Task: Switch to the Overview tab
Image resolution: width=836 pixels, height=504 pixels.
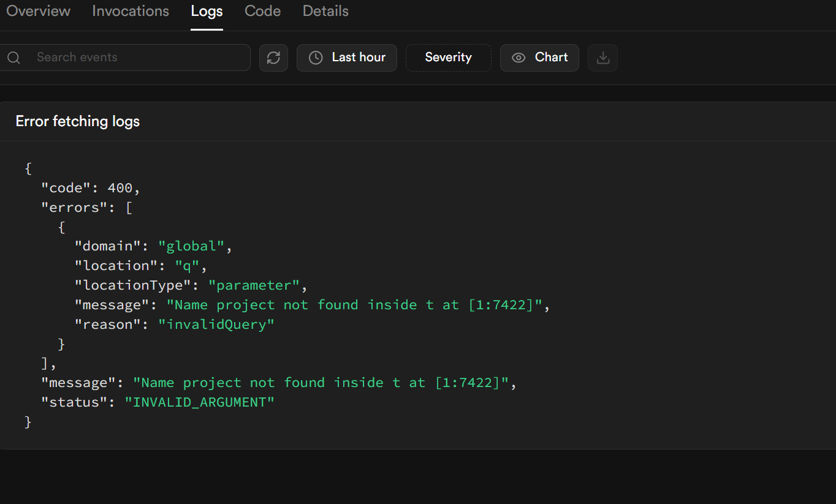Action: (x=39, y=11)
